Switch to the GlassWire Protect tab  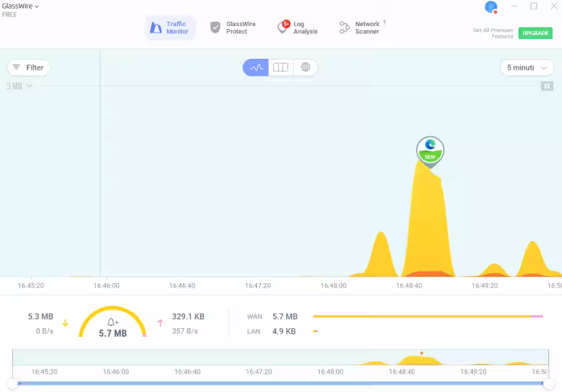pyautogui.click(x=232, y=28)
